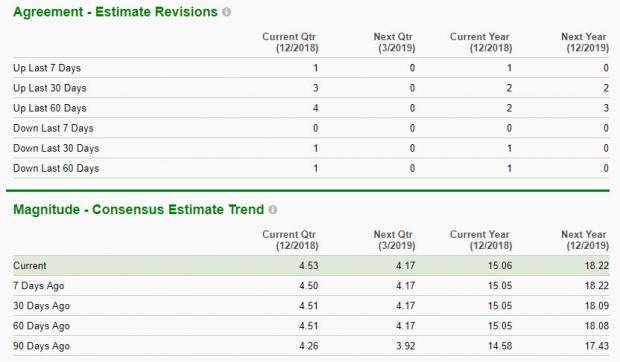Select 30 Days Ago row label
The image size is (620, 362).
[42, 306]
